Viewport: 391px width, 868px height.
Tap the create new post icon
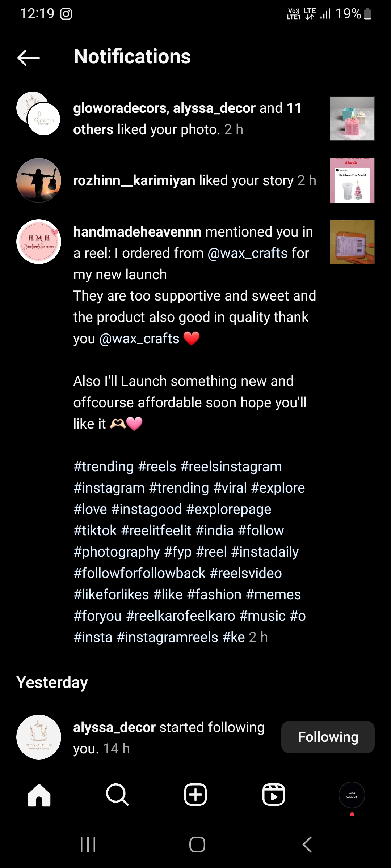[195, 795]
